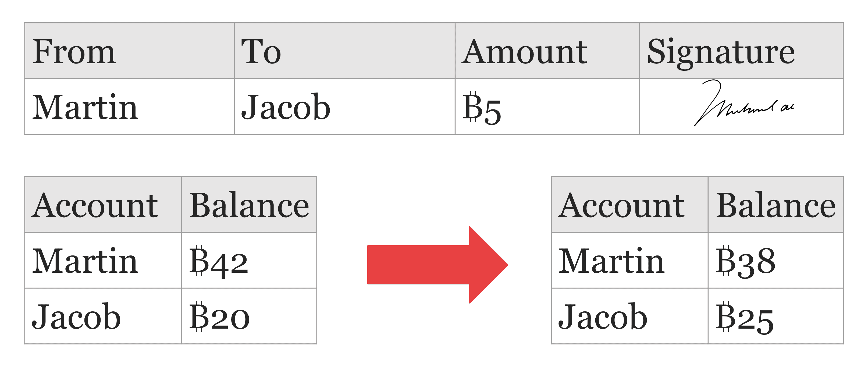Click the Jacob account cell in the left table
Image resolution: width=868 pixels, height=377 pixels.
[103, 316]
